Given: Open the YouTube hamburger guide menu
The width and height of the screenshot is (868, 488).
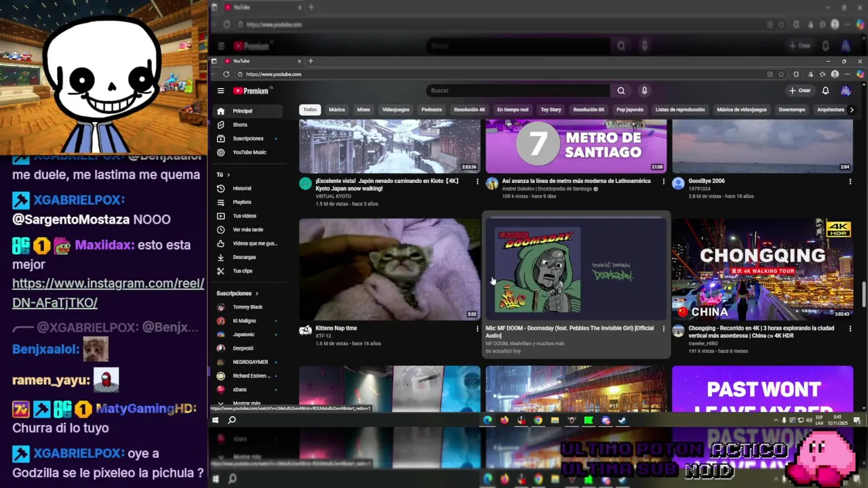Looking at the screenshot, I should [220, 91].
